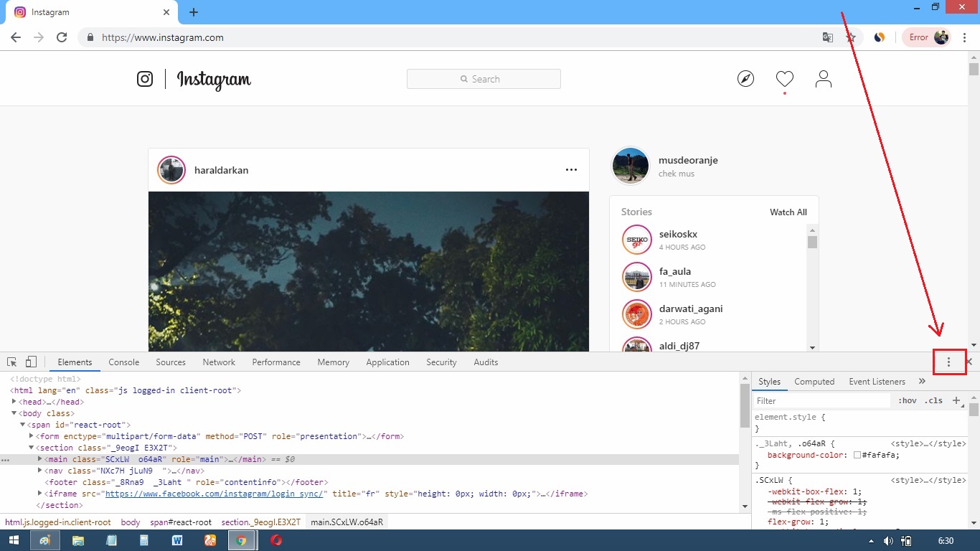Screen dimensions: 980x551
Task: Click the Google Translate icon in address bar
Action: 828,37
